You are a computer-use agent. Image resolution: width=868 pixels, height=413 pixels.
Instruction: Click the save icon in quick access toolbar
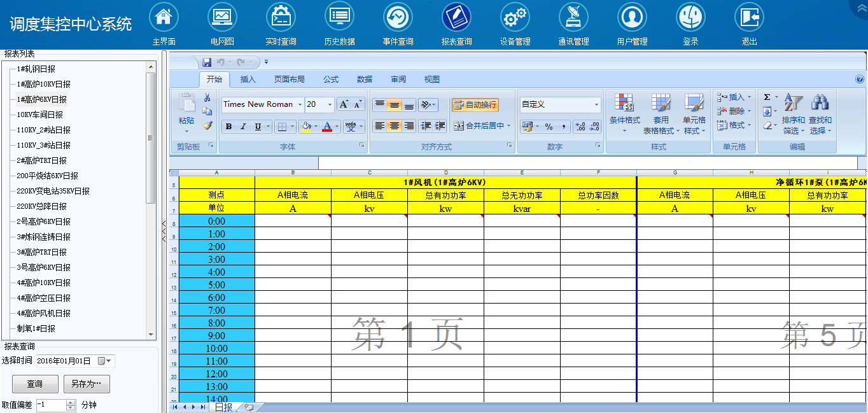click(x=207, y=62)
